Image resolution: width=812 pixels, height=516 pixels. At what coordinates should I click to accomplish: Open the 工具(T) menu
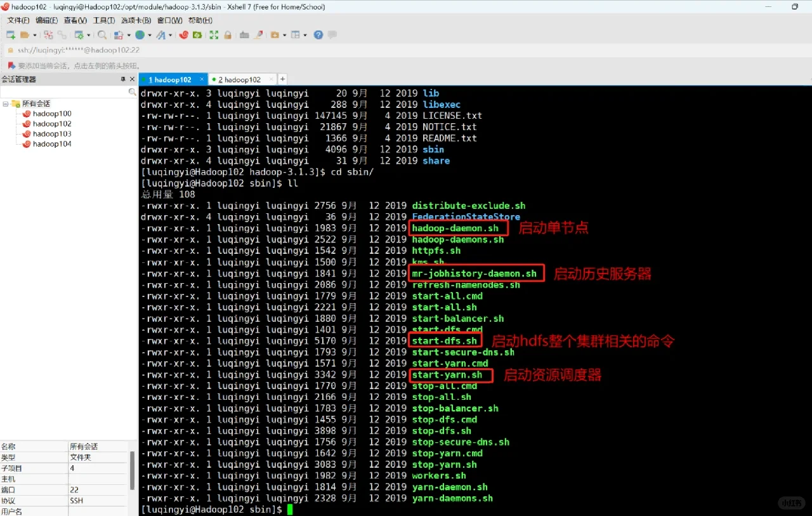[104, 20]
